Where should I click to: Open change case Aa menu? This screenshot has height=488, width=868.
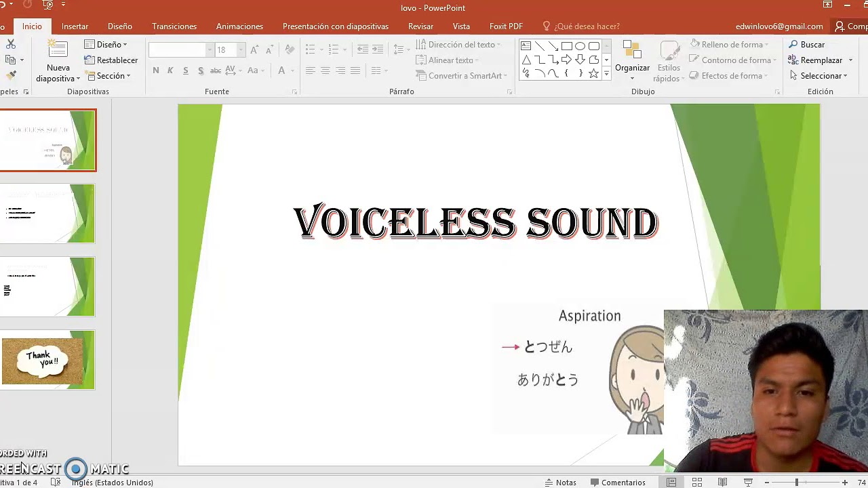[x=256, y=70]
